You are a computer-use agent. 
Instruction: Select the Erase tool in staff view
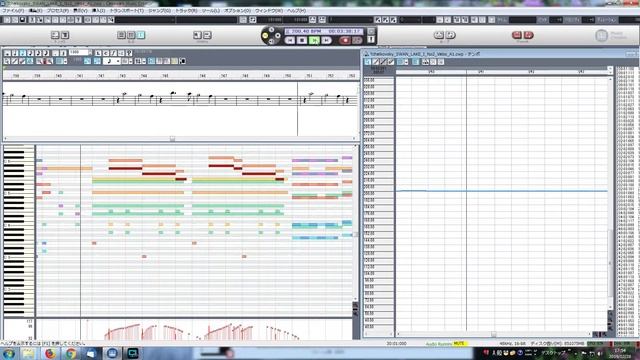[x=22, y=61]
